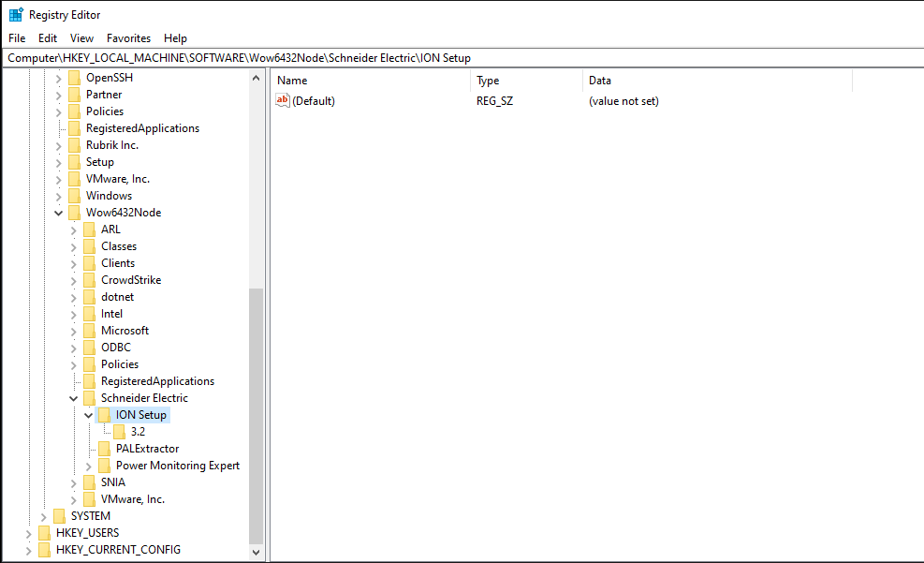Select the (Default) value name
This screenshot has height=563, width=924.
[314, 101]
